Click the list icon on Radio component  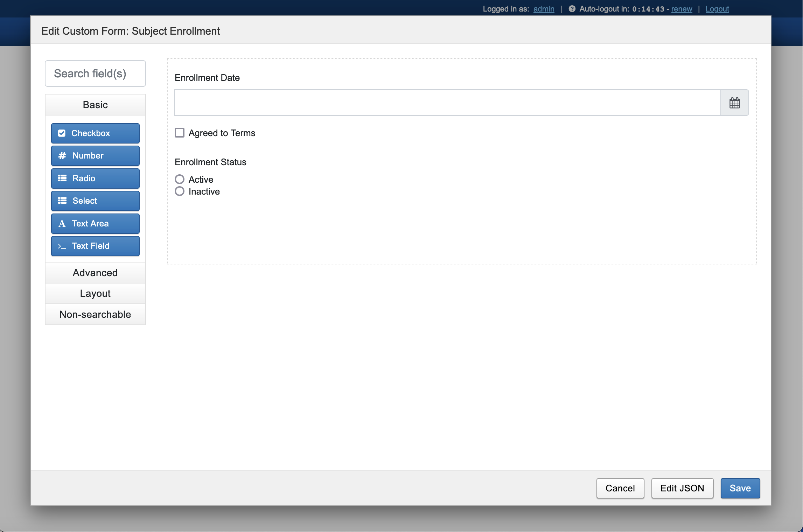click(62, 178)
